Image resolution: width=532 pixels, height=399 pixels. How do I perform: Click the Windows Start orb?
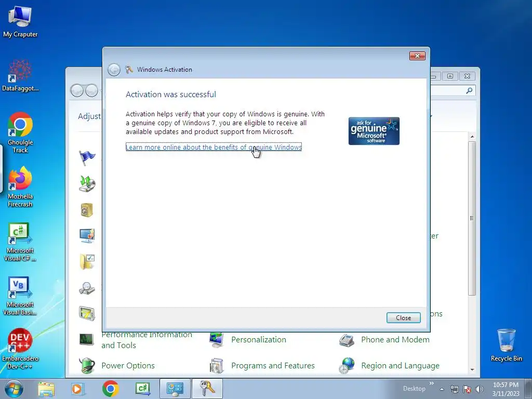pyautogui.click(x=14, y=389)
